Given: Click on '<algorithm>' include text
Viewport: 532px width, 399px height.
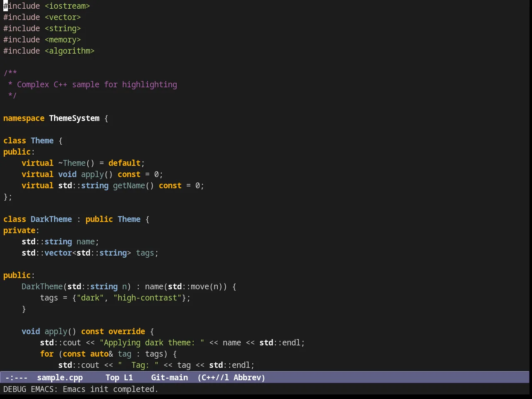Looking at the screenshot, I should click(x=69, y=51).
